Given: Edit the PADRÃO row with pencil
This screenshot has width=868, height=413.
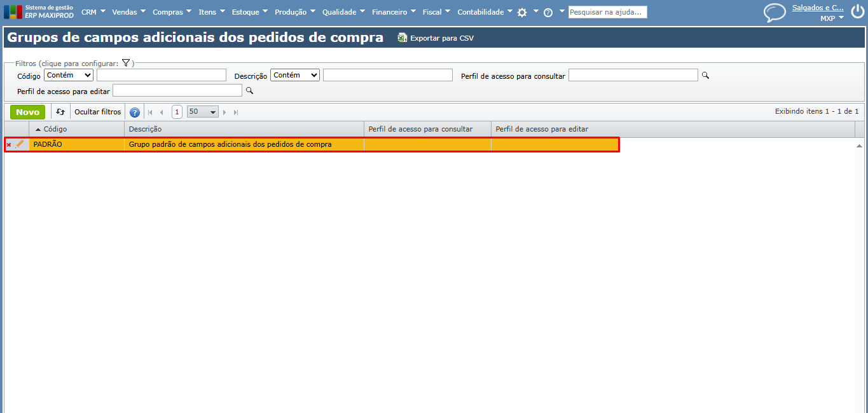Looking at the screenshot, I should (x=20, y=144).
